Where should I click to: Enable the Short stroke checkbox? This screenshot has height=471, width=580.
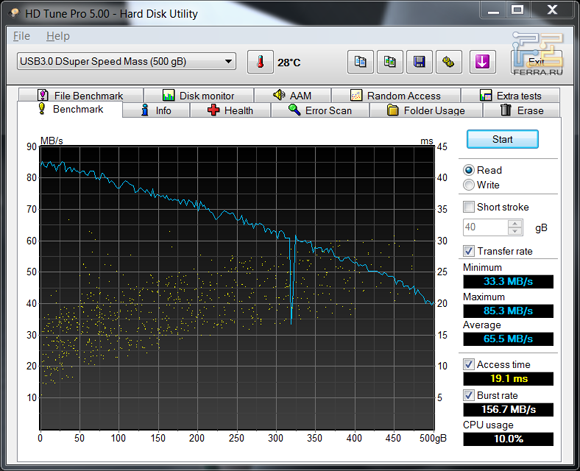click(x=469, y=207)
